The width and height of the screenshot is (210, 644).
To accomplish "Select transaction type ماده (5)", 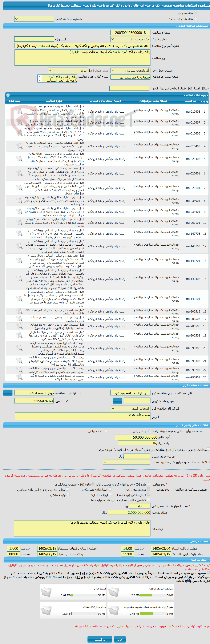I will 149,484.
